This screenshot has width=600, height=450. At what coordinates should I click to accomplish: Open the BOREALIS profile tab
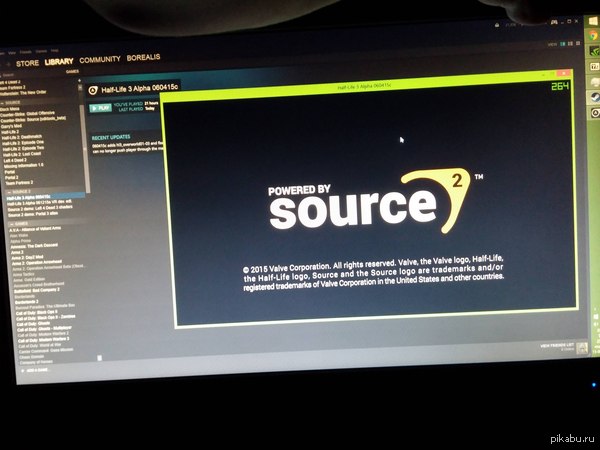coord(143,57)
